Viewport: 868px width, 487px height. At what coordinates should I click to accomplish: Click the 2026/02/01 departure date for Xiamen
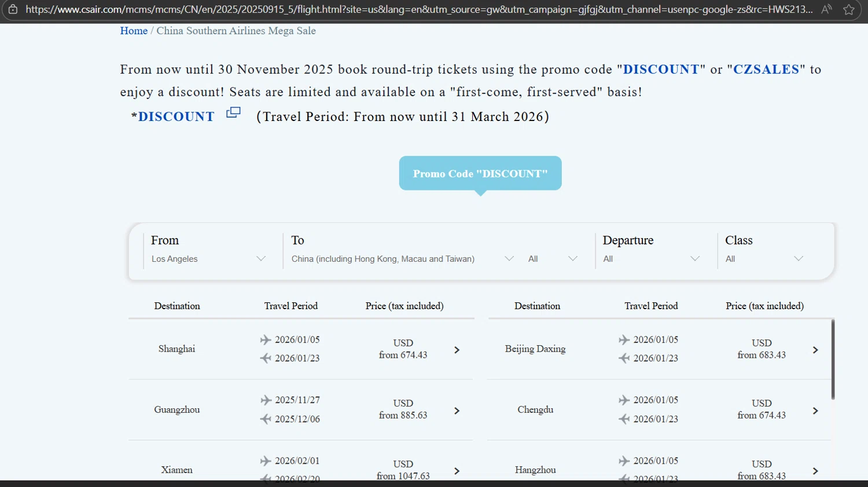[x=297, y=461]
